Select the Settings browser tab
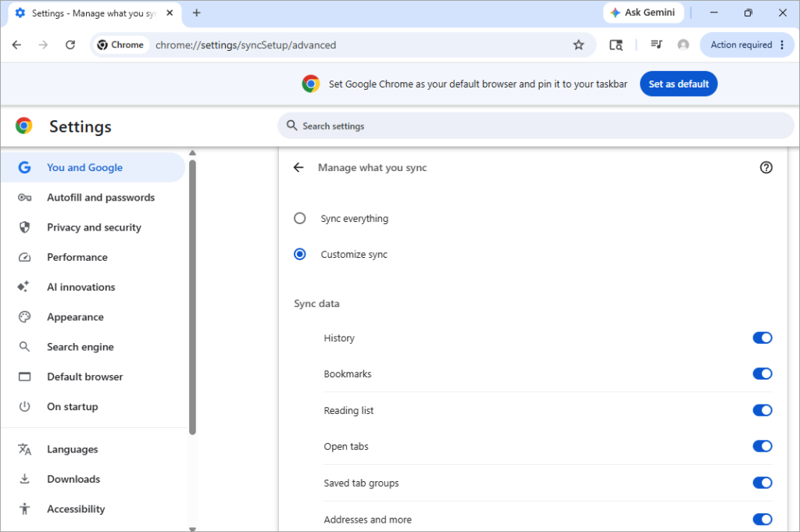Viewport: 800px width, 532px height. point(94,13)
